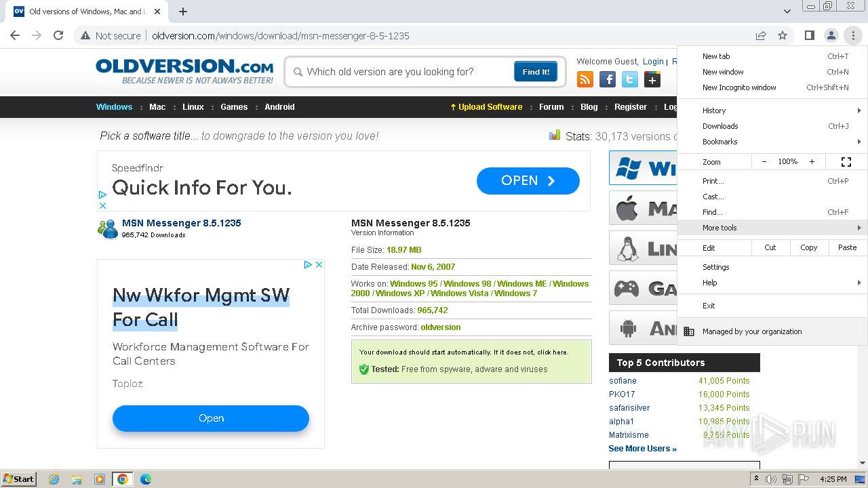Image resolution: width=868 pixels, height=488 pixels.
Task: Expand the Bookmarks submenu
Action: (x=772, y=142)
